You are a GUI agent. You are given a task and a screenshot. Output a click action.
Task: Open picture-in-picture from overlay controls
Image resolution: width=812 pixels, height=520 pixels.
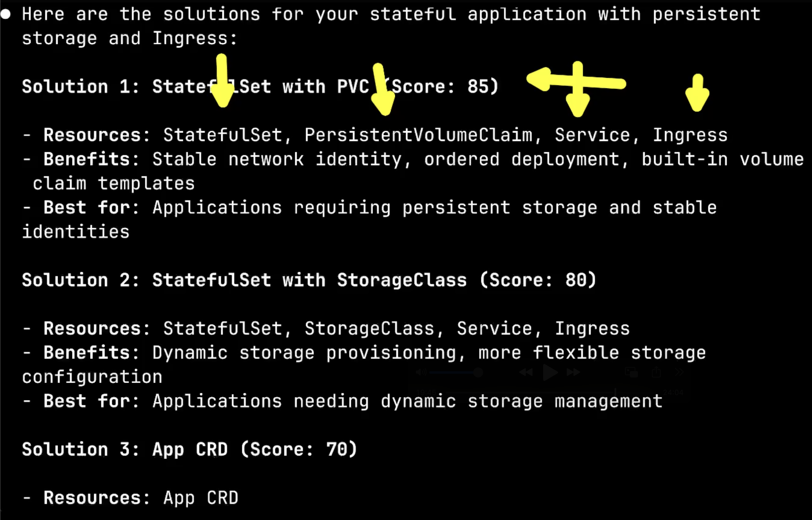[631, 372]
